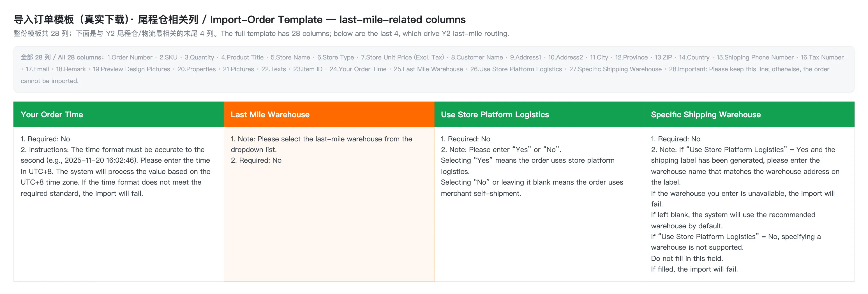Click the note about selecting last-mile warehouse
This screenshot has height=294, width=868.
pyautogui.click(x=322, y=144)
